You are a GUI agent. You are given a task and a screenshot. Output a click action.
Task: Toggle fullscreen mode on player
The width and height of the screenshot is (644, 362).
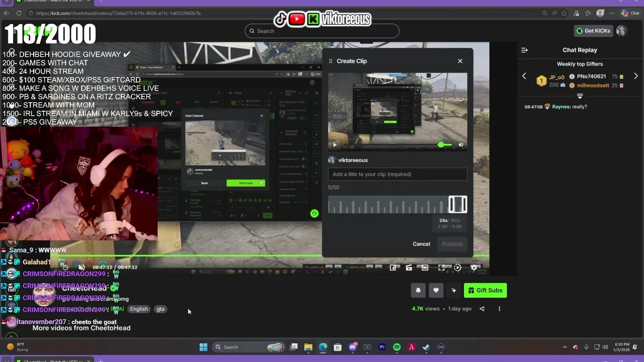pyautogui.click(x=441, y=268)
